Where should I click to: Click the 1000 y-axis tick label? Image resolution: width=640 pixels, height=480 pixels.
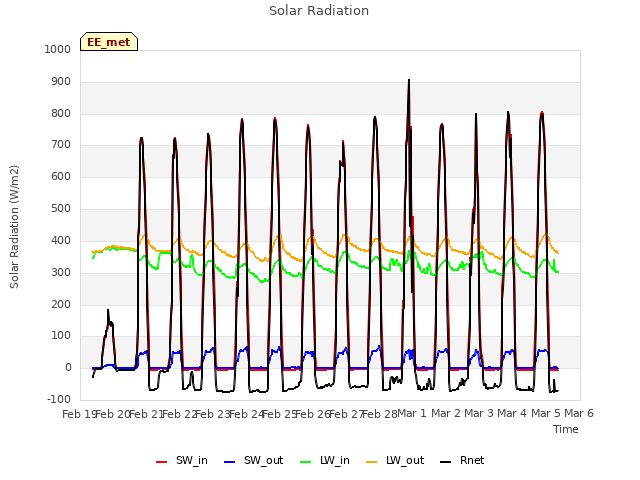58,49
